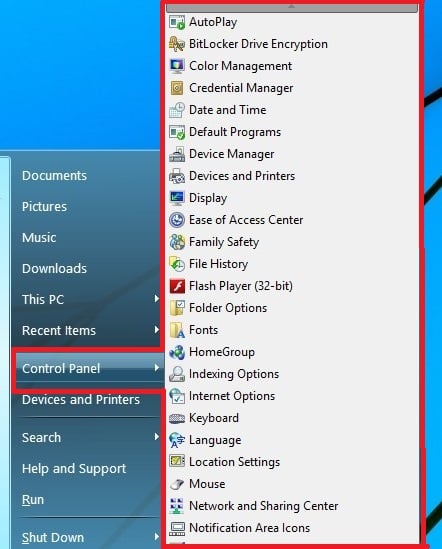Expand the Control Panel submenu arrow
The image size is (442, 549).
[157, 368]
